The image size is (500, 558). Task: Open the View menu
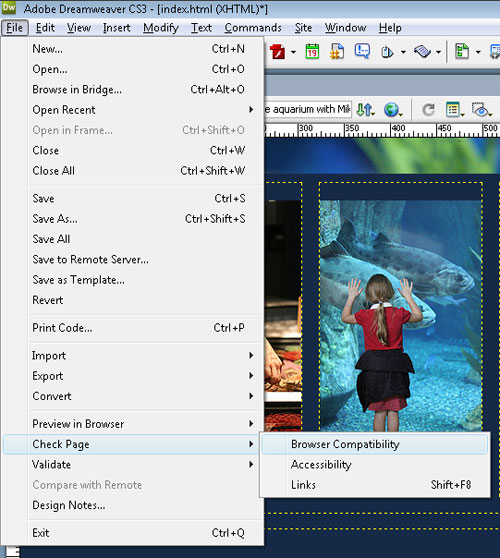[79, 28]
